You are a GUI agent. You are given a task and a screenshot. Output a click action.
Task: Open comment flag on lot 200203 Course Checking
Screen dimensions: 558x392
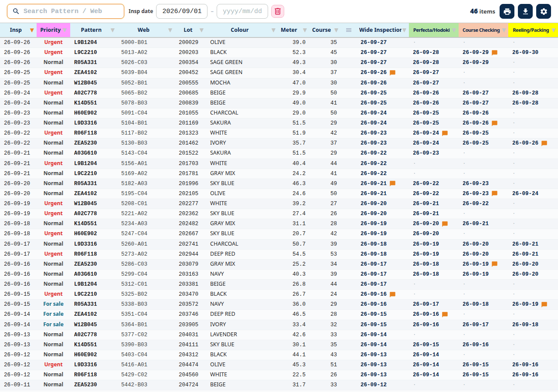click(x=494, y=53)
